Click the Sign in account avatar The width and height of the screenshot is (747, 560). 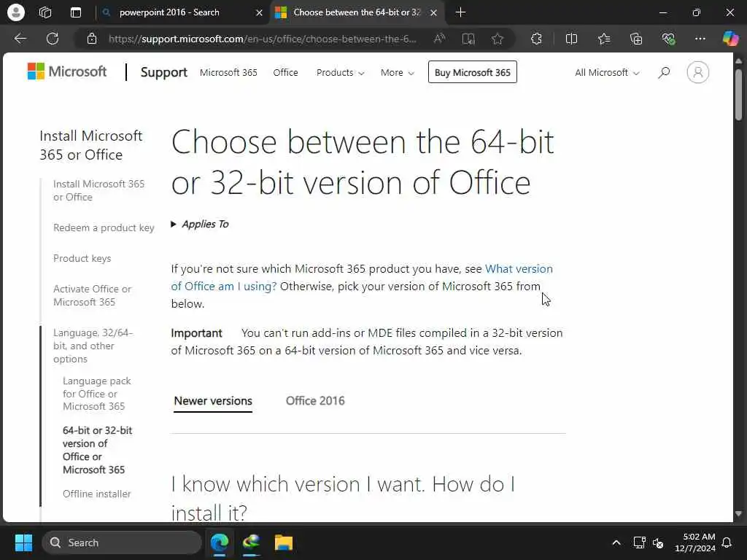698,72
